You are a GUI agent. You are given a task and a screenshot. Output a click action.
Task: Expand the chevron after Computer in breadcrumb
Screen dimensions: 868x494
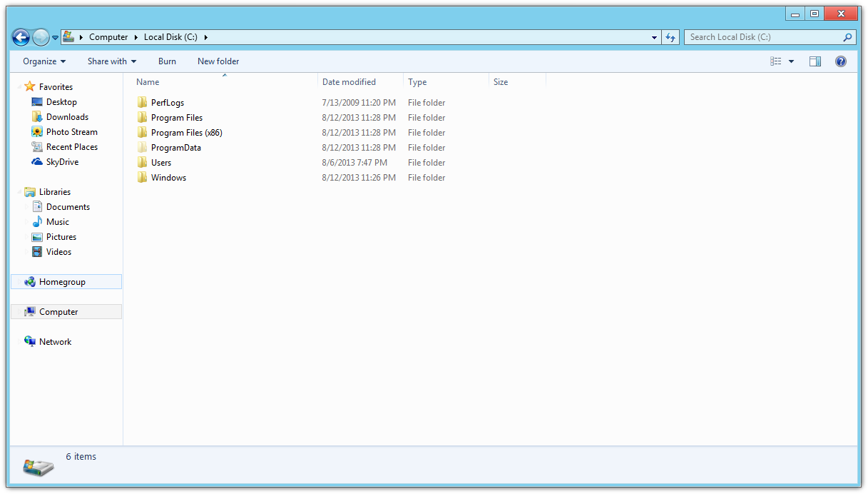point(136,37)
